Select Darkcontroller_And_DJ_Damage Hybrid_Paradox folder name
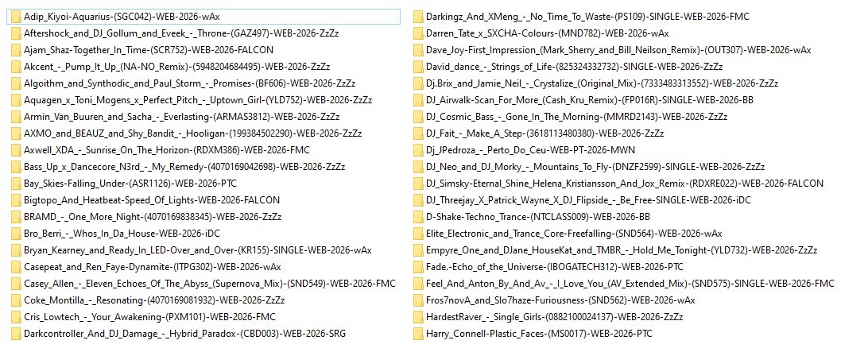The image size is (868, 348). tap(185, 334)
